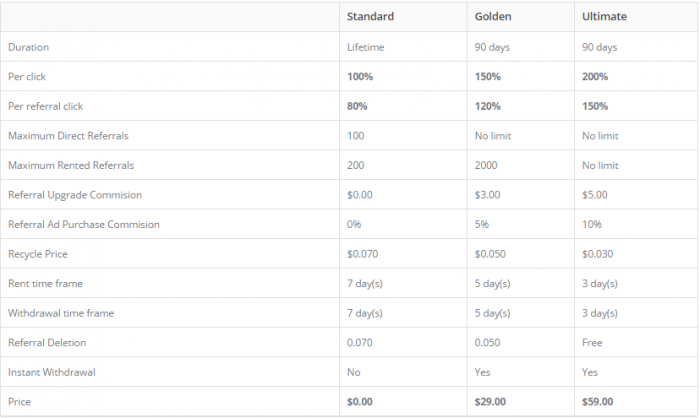The image size is (700, 418).
Task: Click the Ultimate 200% per click value
Action: pos(595,76)
